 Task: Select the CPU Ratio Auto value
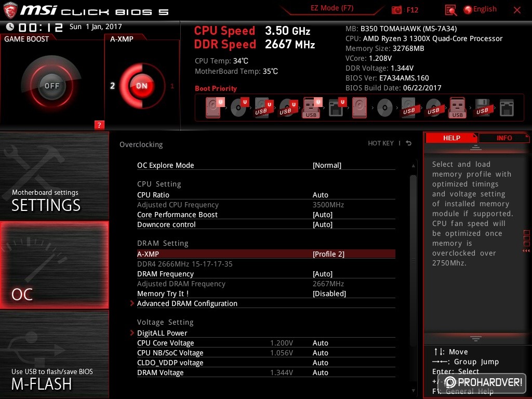point(320,195)
